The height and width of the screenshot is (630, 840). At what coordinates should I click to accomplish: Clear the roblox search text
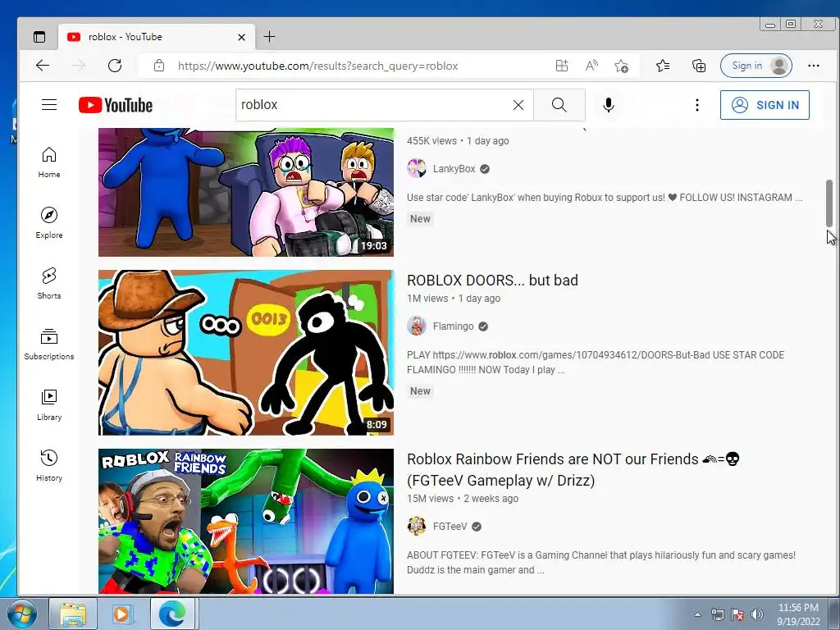click(518, 105)
